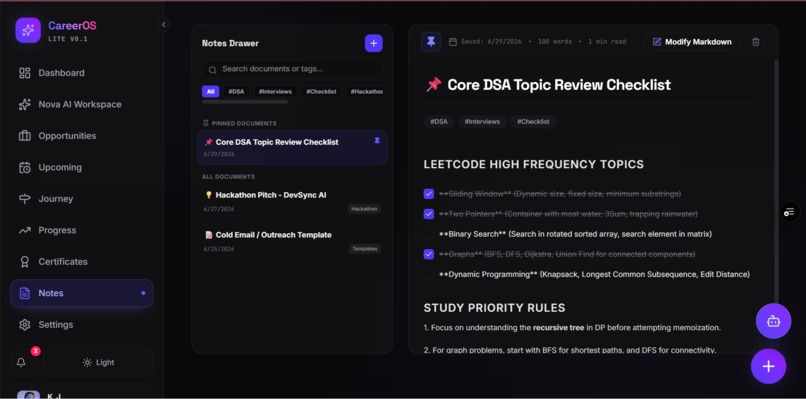This screenshot has width=806, height=399.
Task: Create a new note with the plus button in Notes Drawer
Action: point(374,44)
